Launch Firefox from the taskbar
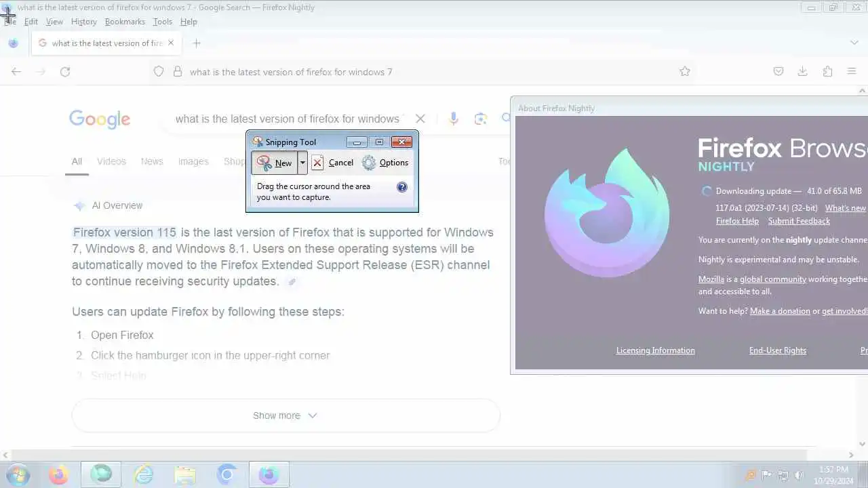868x488 pixels. 58,475
